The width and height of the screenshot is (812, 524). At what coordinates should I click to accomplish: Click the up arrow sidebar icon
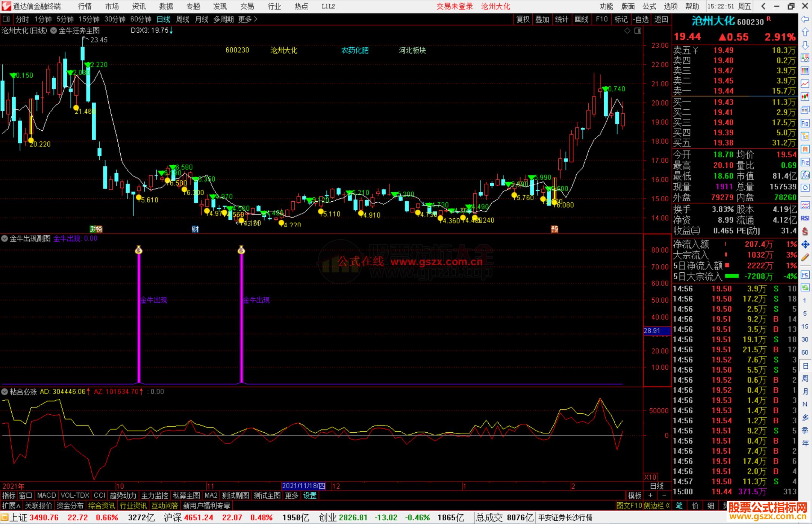point(805,32)
